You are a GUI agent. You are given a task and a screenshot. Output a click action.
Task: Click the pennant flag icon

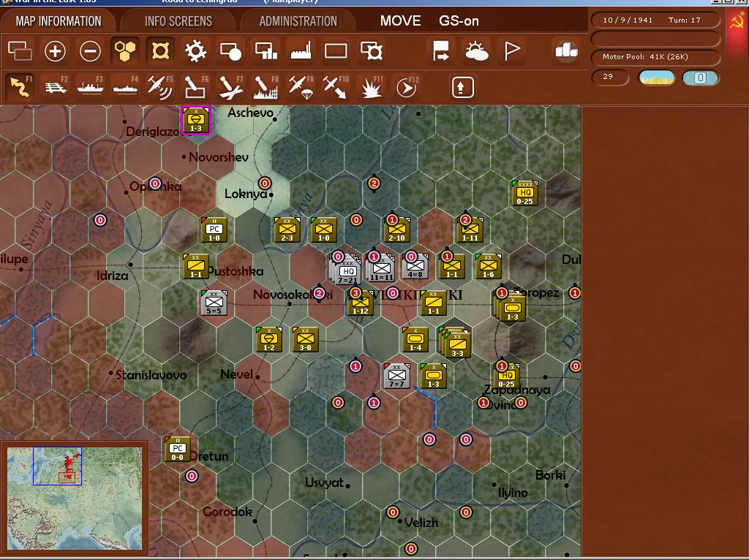point(511,50)
